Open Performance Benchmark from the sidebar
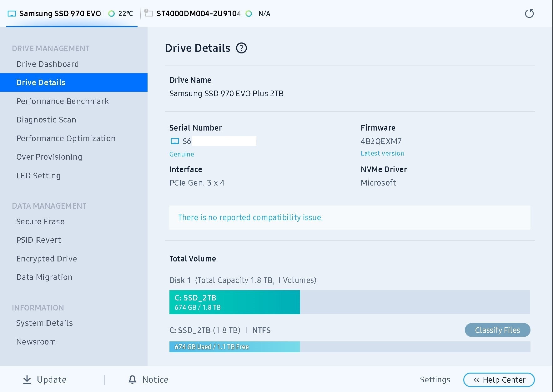Image resolution: width=553 pixels, height=392 pixels. tap(63, 101)
